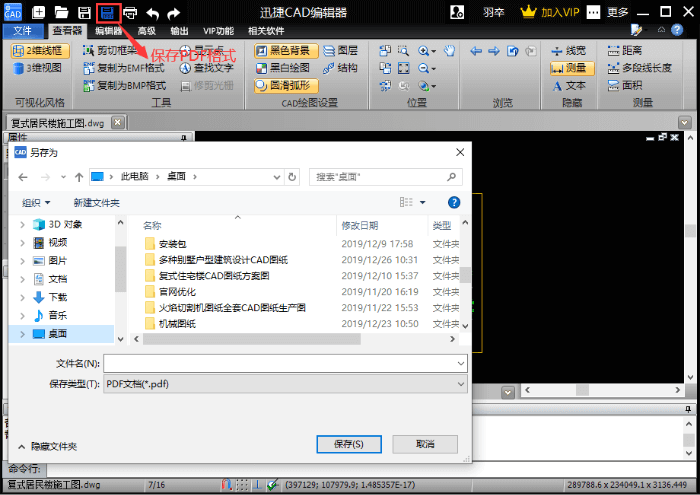
Task: Click the Undo arrow icon
Action: point(153,13)
